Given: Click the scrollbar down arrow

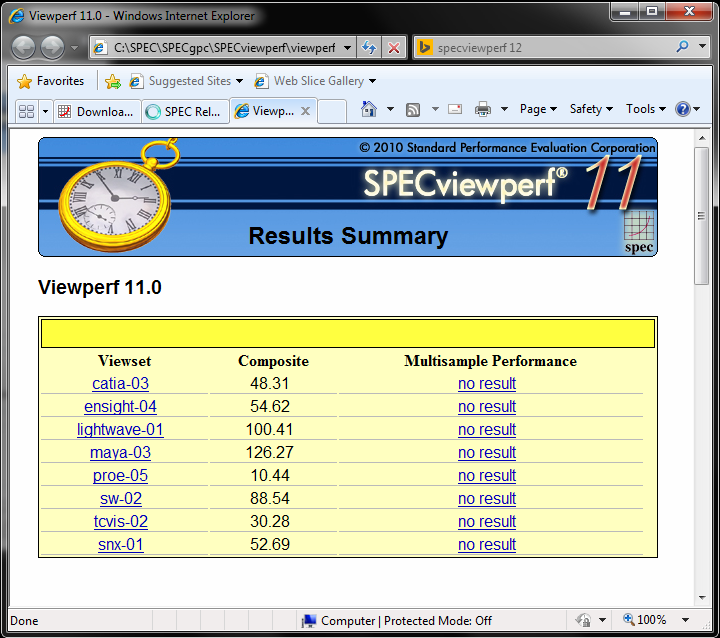Looking at the screenshot, I should pos(702,598).
